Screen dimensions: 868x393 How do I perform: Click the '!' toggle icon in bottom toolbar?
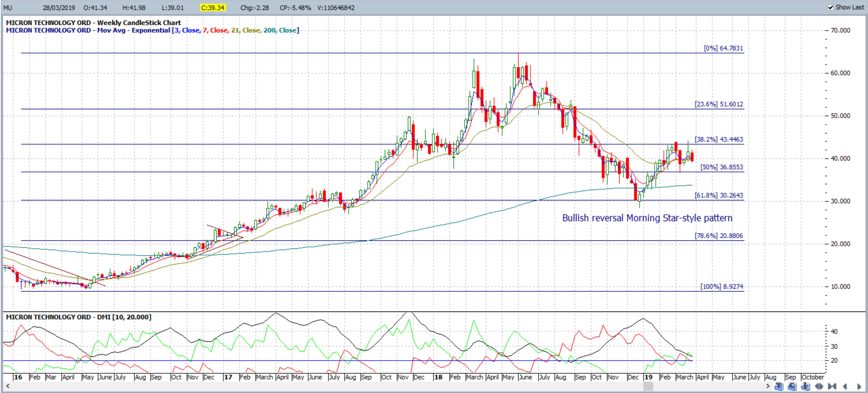click(x=805, y=386)
